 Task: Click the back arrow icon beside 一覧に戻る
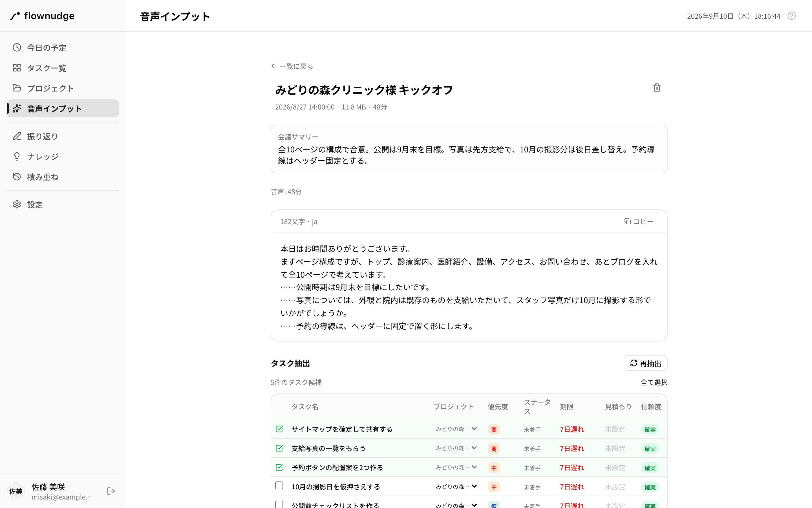pyautogui.click(x=274, y=66)
